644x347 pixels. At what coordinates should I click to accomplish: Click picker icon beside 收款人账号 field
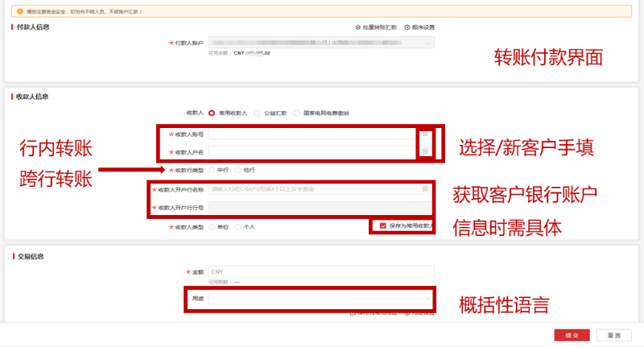pos(425,134)
